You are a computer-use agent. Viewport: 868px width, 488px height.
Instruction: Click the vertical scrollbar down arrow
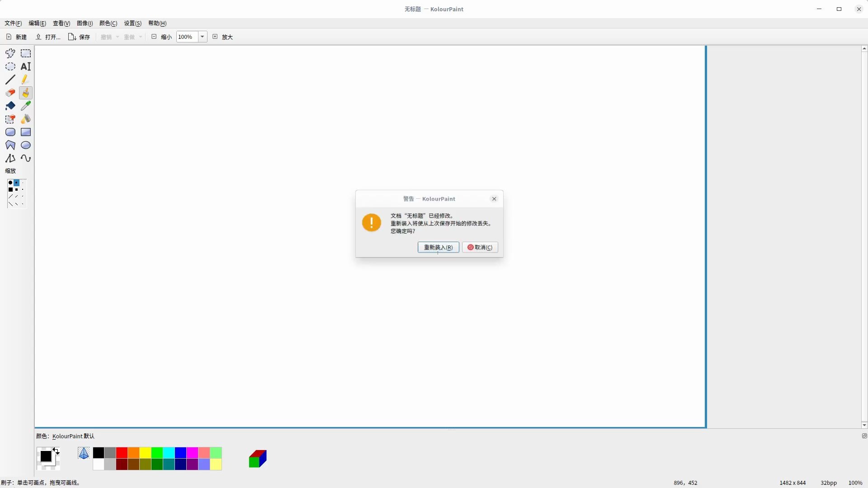(864, 425)
